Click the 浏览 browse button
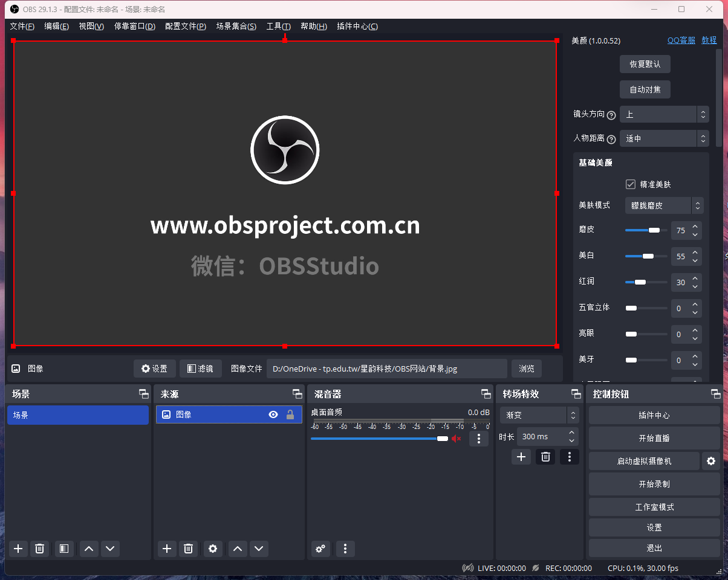The width and height of the screenshot is (728, 580). (527, 369)
